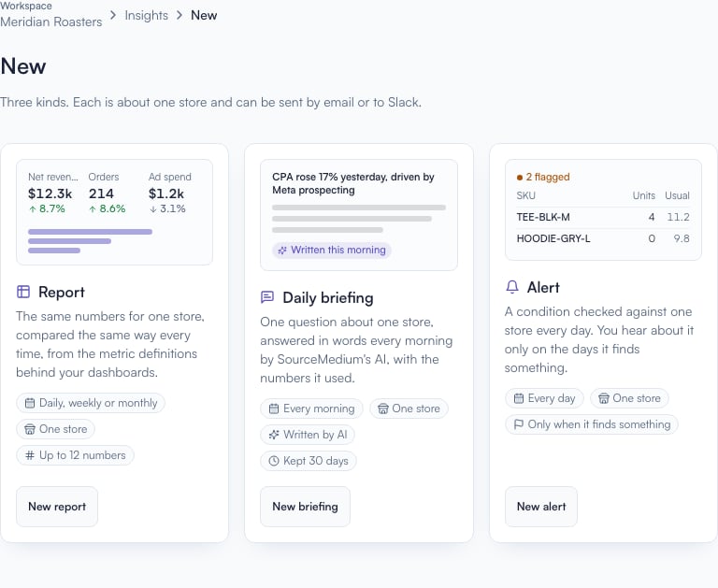
Task: Click breadcrumb chevron after Meridian Roasters
Action: pos(113,15)
